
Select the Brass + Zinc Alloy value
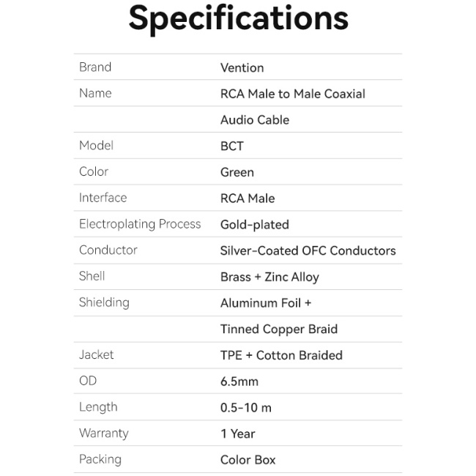(269, 278)
